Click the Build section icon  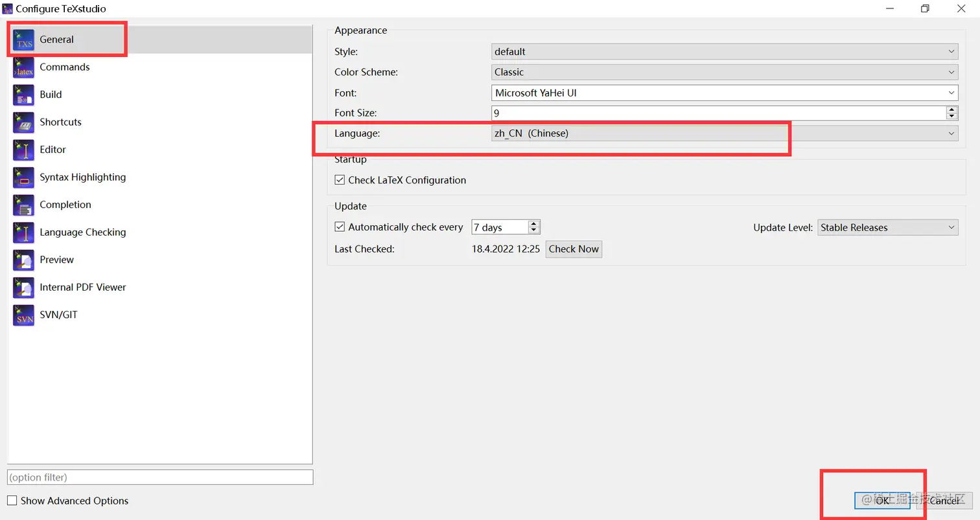pos(24,95)
